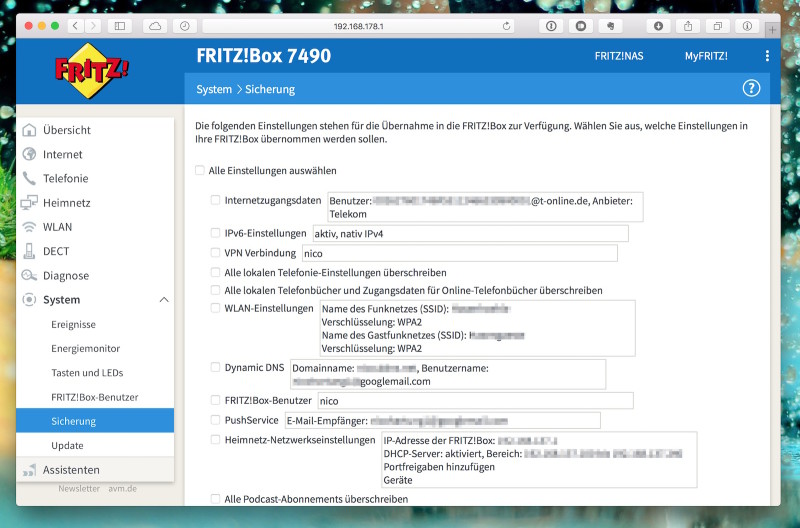The height and width of the screenshot is (528, 800).
Task: Click the FRITZ! logo
Action: [91, 70]
